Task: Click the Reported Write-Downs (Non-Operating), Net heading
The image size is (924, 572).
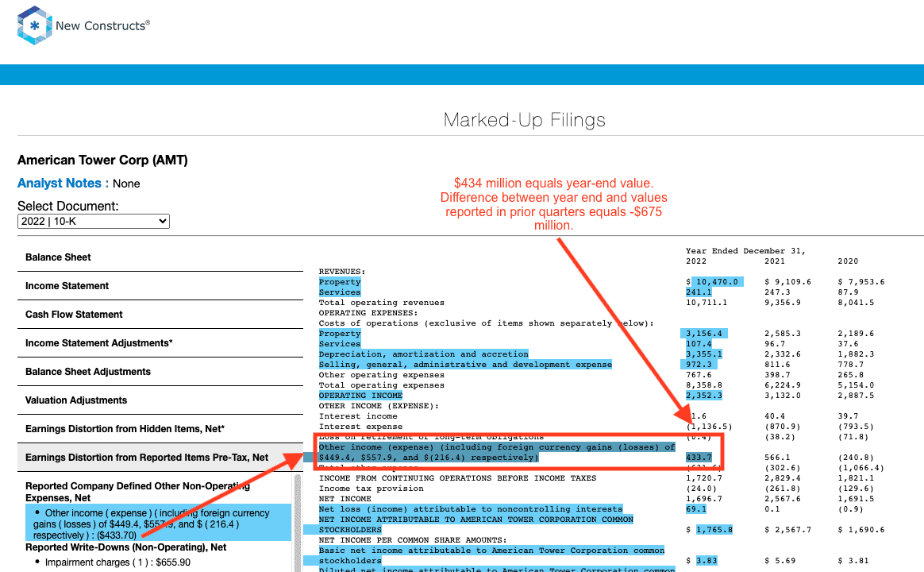Action: pos(126,547)
